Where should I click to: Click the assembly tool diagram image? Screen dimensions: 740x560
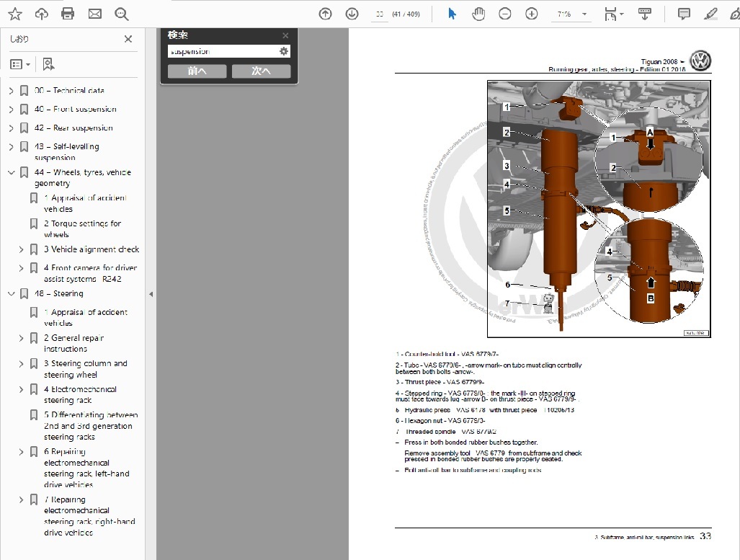click(599, 209)
